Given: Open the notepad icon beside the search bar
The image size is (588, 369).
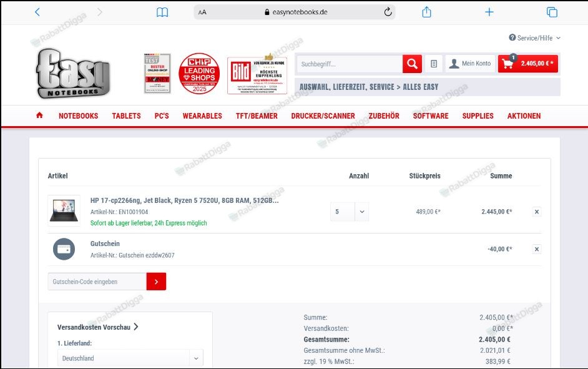Looking at the screenshot, I should point(434,63).
